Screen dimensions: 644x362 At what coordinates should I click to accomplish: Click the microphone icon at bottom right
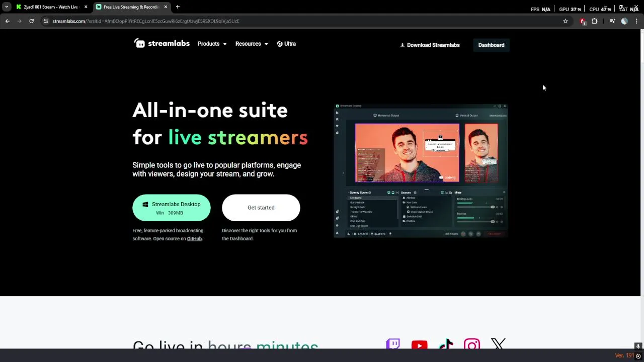(x=638, y=346)
